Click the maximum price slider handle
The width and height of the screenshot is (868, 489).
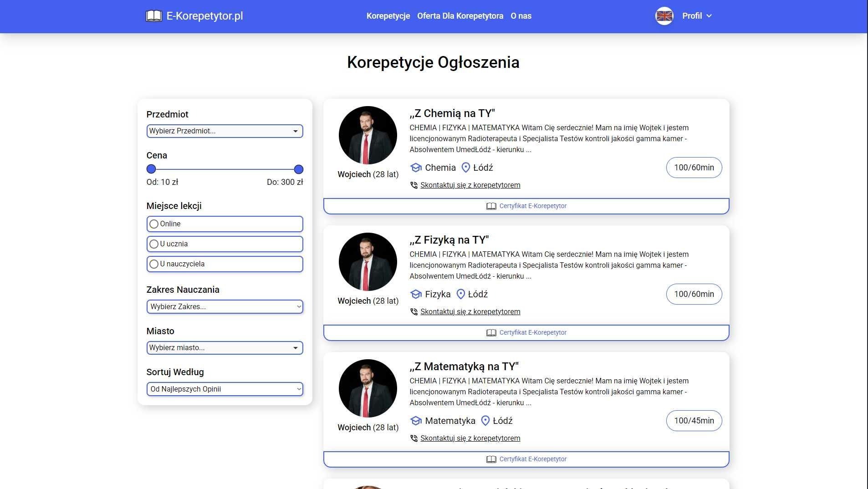tap(299, 169)
